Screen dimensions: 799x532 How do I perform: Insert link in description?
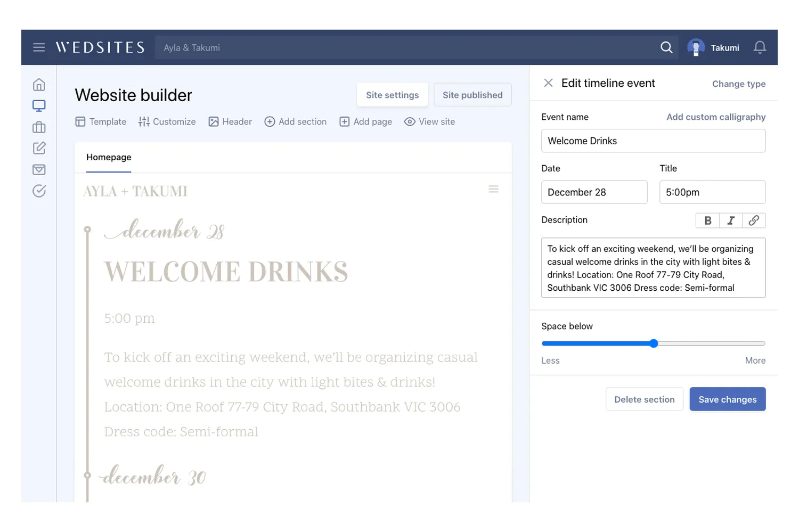[754, 220]
